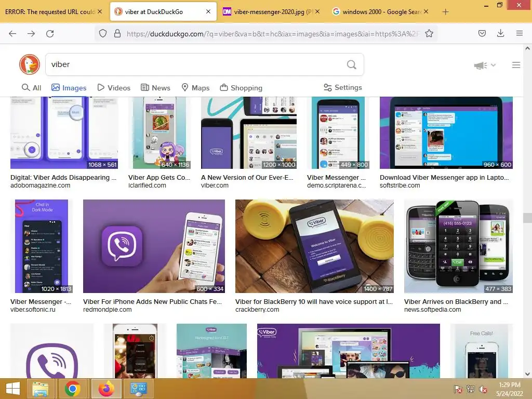
Task: Close the viber at DuckDuckGo tab
Action: [208, 11]
